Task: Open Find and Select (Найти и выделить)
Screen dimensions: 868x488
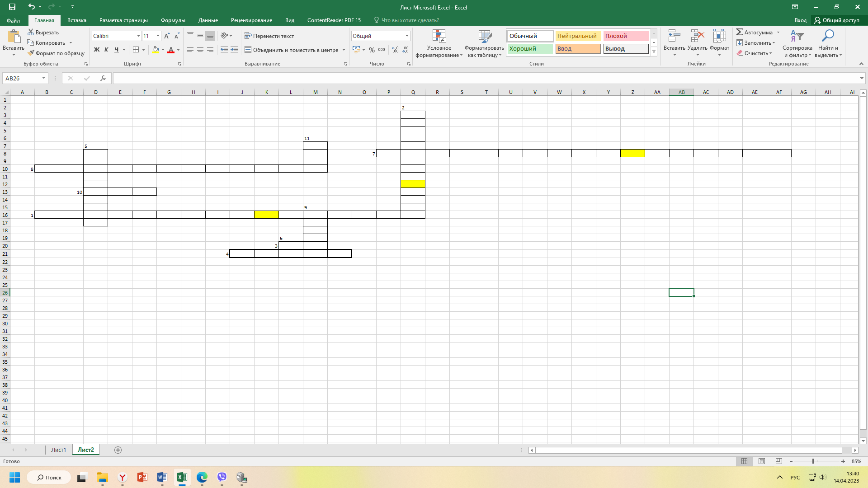Action: (828, 43)
